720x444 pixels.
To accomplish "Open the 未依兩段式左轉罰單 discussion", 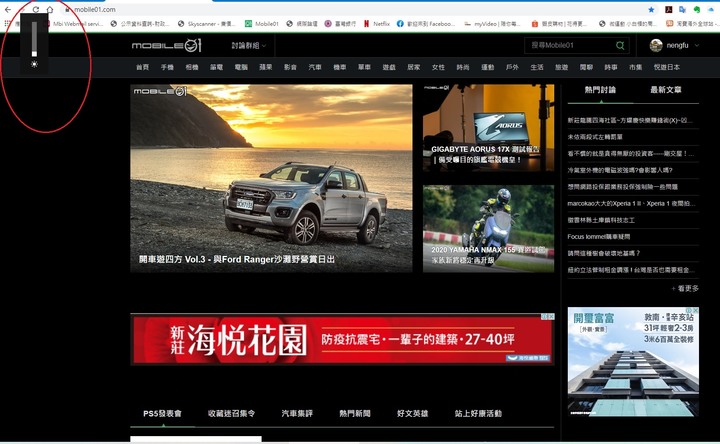I will pos(595,137).
